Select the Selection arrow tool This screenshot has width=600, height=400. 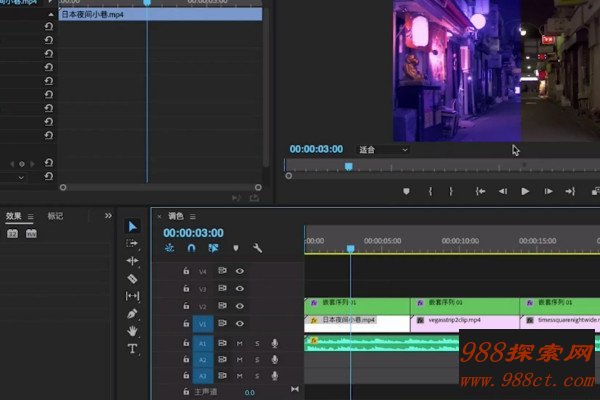[132, 225]
